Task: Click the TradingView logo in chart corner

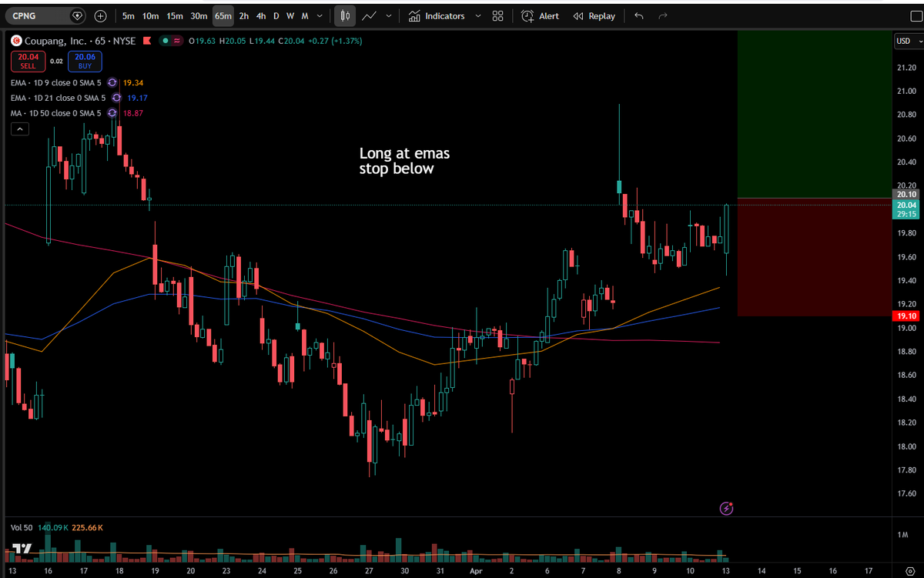Action: pos(22,549)
